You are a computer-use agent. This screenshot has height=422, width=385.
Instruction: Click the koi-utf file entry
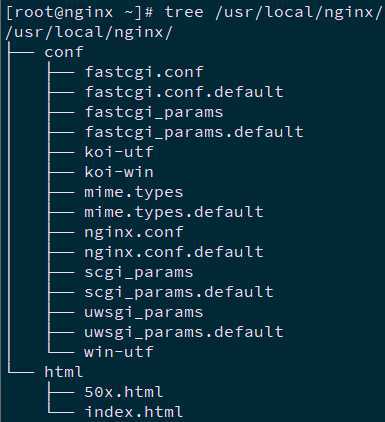[119, 152]
